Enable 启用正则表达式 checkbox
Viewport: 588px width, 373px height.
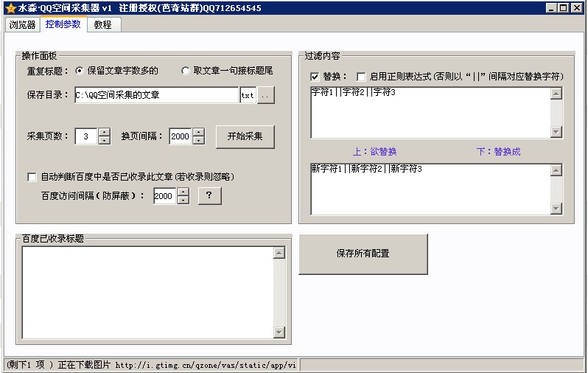361,77
